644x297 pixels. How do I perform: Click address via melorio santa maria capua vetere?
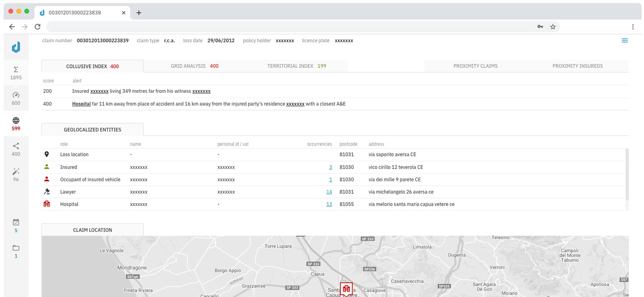(411, 204)
